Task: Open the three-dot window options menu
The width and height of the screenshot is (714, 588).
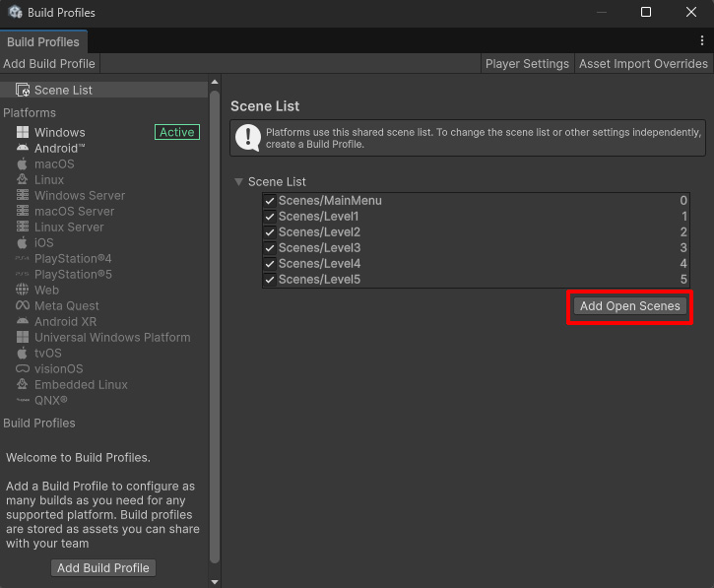Action: 702,40
